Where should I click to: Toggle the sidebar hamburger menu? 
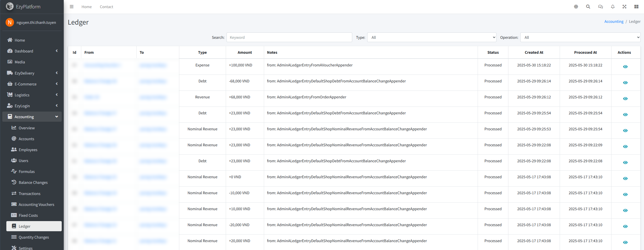pyautogui.click(x=72, y=7)
